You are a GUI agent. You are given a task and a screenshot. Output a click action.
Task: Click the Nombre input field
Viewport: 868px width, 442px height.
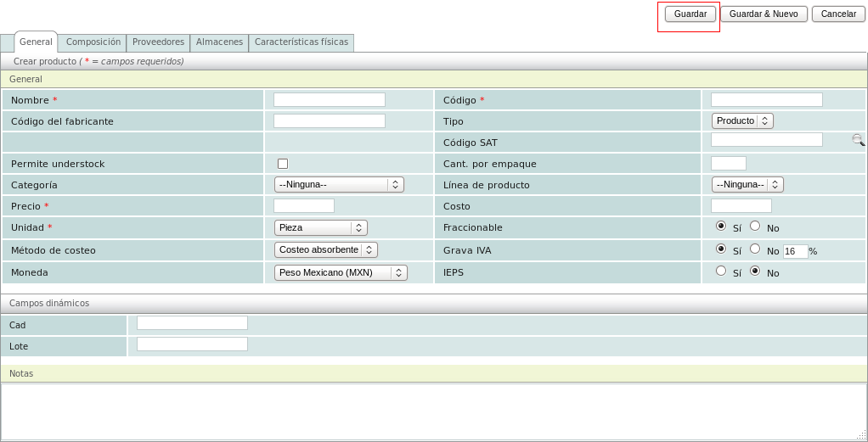(330, 100)
